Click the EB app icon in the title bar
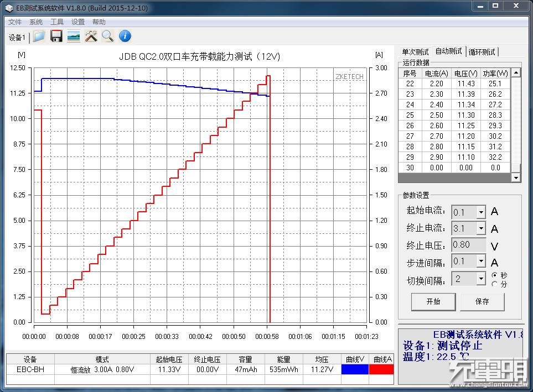The height and width of the screenshot is (392, 533). [x=9, y=8]
